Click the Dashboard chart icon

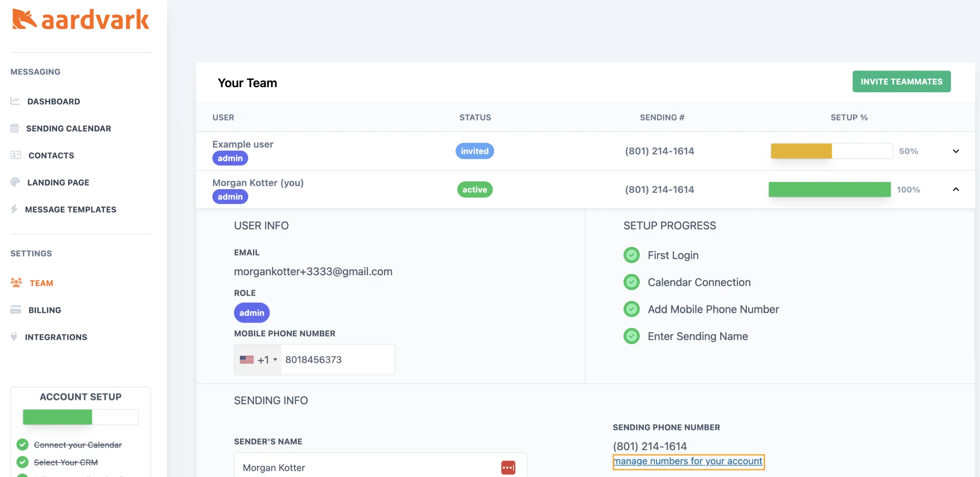click(15, 101)
